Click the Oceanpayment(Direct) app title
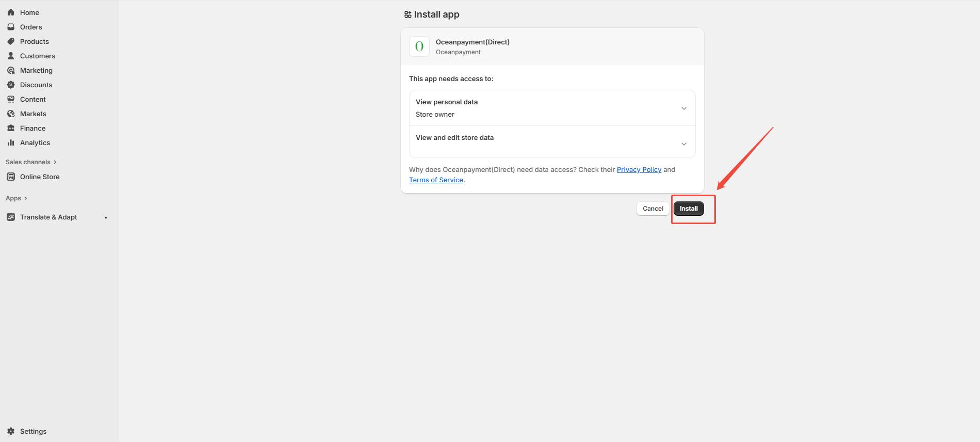 click(x=472, y=42)
